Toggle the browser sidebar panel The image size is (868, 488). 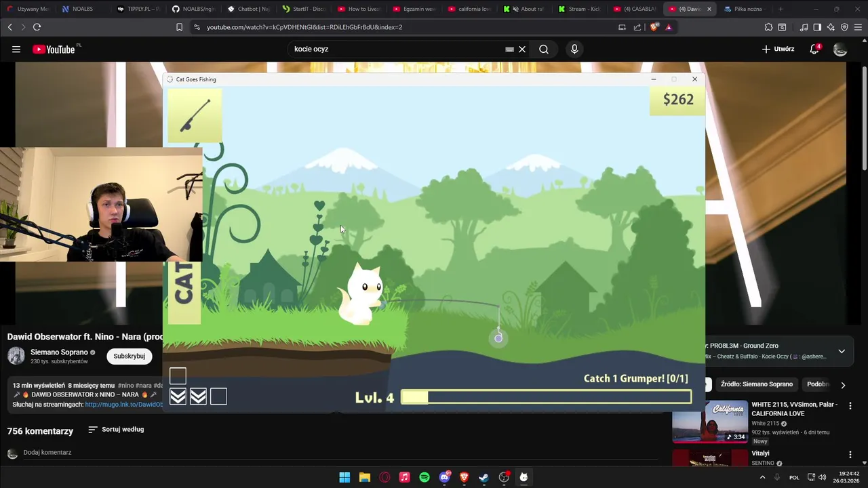click(817, 27)
